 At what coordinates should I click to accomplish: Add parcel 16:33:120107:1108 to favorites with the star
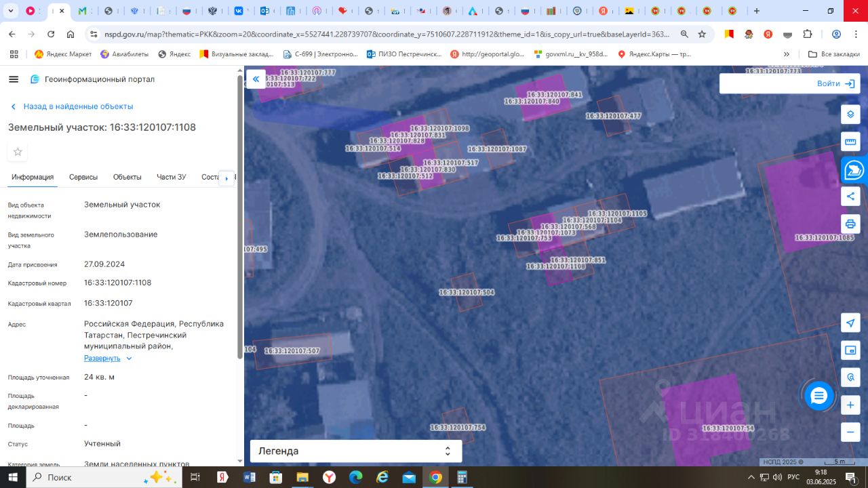point(18,152)
